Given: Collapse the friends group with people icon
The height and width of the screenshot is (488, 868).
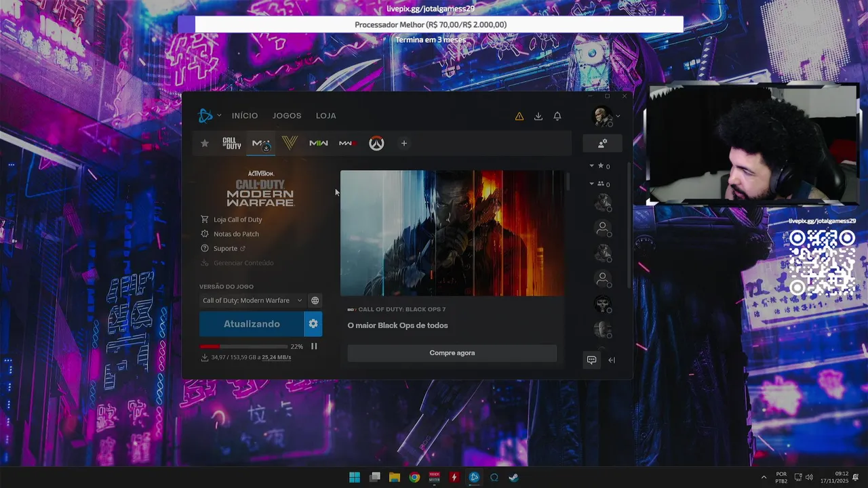Looking at the screenshot, I should pyautogui.click(x=591, y=184).
